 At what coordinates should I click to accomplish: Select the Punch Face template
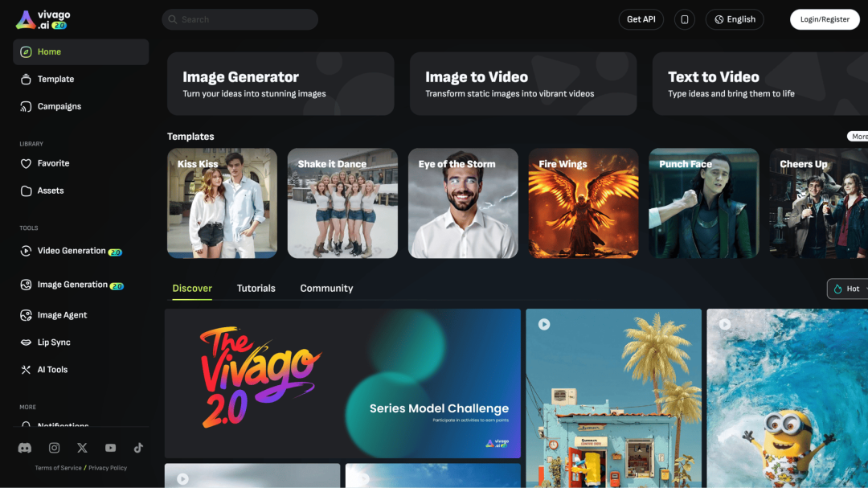[704, 203]
